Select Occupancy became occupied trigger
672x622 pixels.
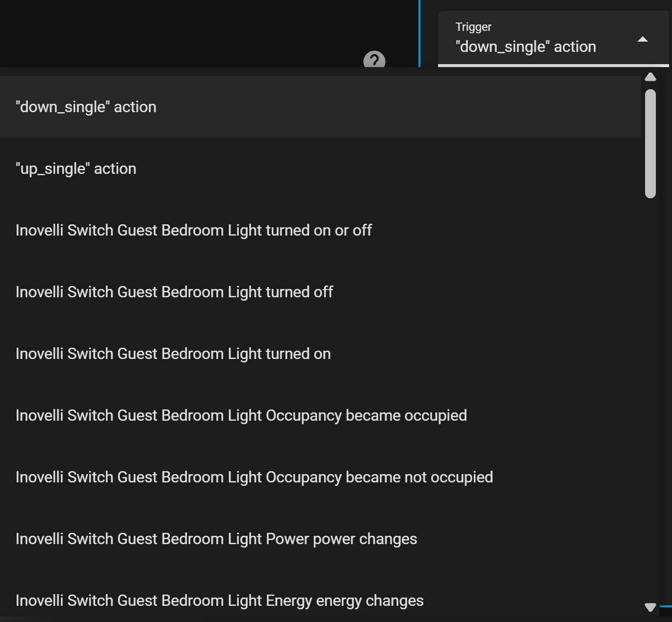[x=241, y=415]
